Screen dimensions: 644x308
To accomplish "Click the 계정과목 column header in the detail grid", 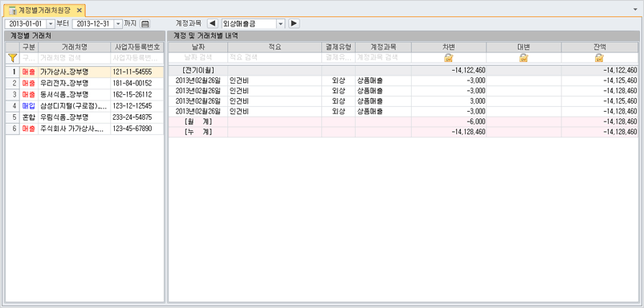I will pos(383,47).
